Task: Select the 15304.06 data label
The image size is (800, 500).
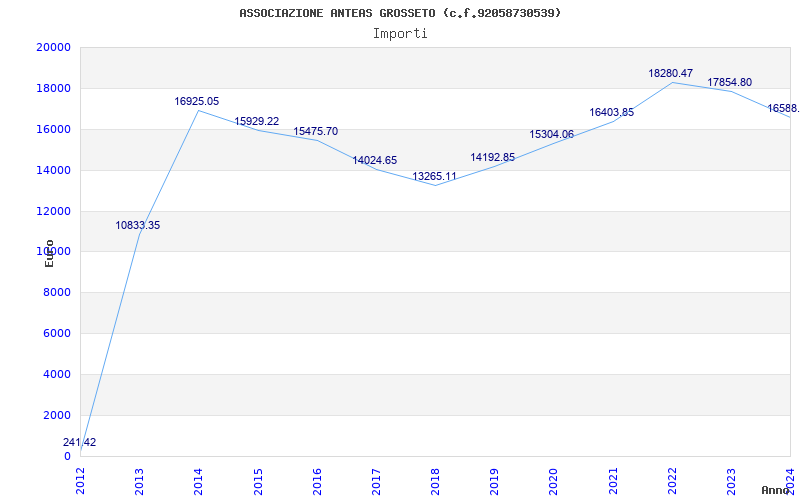Action: pos(552,134)
